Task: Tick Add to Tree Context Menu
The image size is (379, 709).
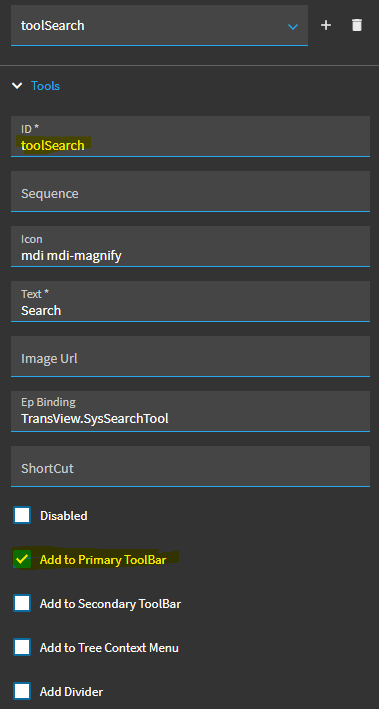Action: 22,648
